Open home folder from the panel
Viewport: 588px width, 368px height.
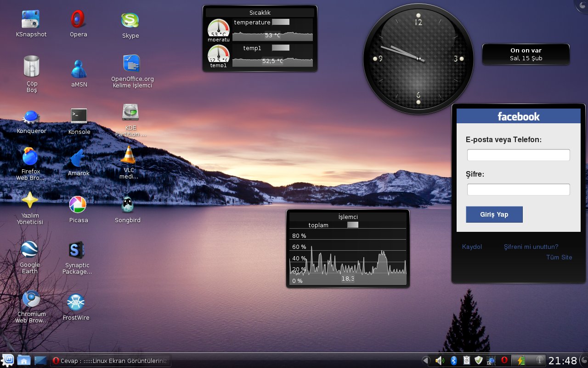pos(24,361)
